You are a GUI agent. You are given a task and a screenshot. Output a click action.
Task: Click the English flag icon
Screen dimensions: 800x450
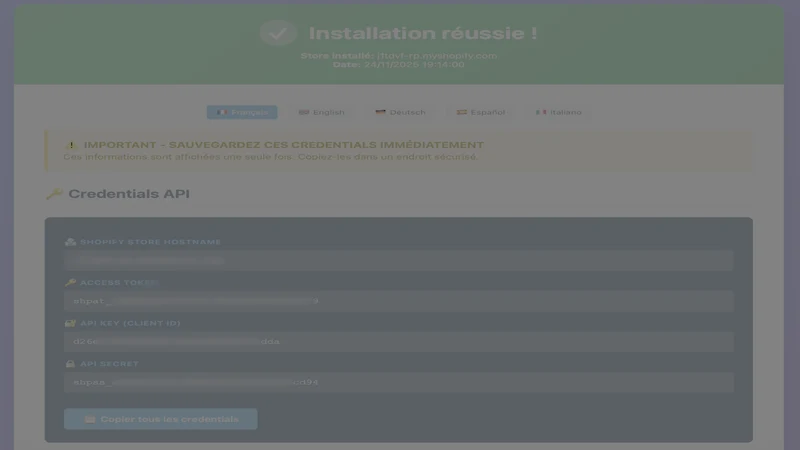click(x=304, y=112)
